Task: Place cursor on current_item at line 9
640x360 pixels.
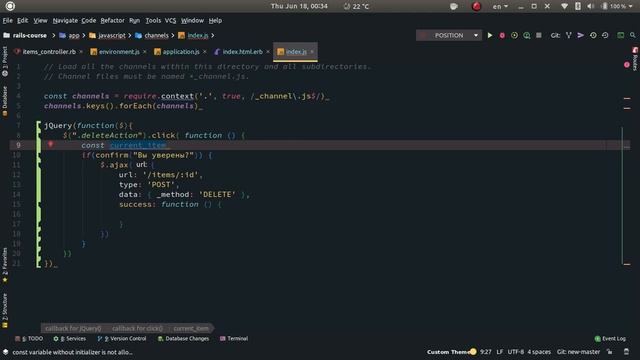Action: tap(138, 145)
